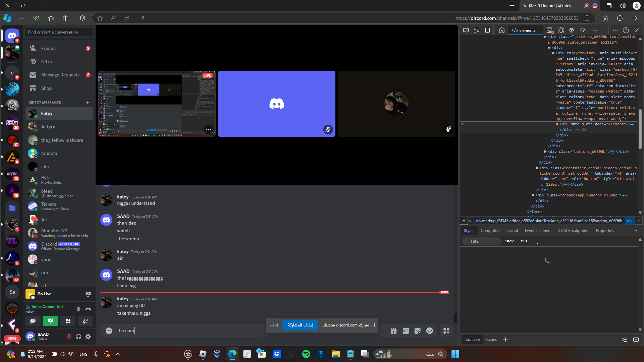Create a new DM with plus icon
The image size is (644, 362).
pyautogui.click(x=88, y=103)
